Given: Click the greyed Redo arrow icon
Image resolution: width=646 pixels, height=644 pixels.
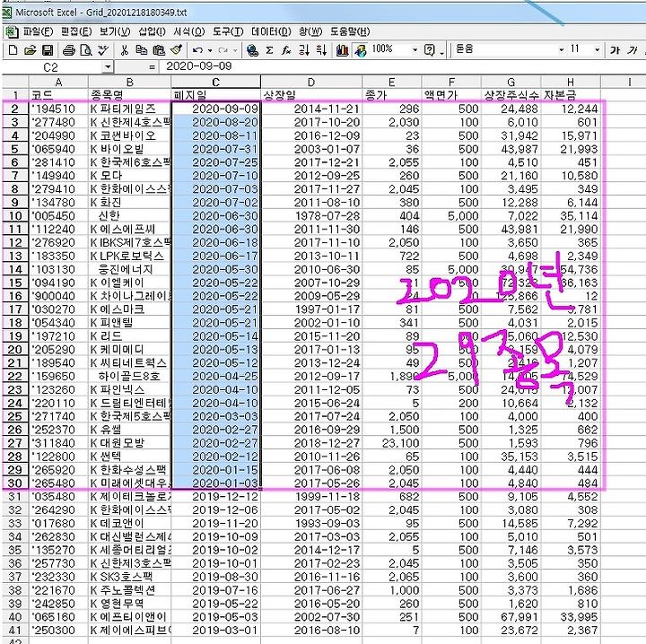Looking at the screenshot, I should click(223, 50).
